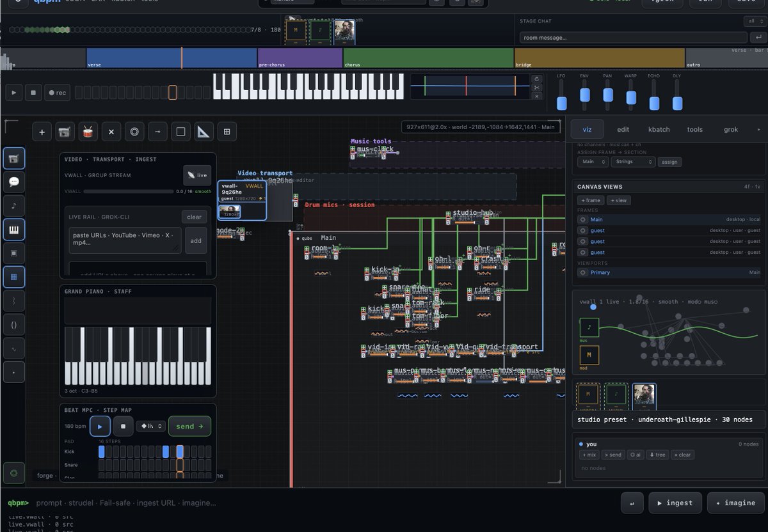Open the video clapperboard panel in left sidebar
This screenshot has width=768, height=532.
(14, 158)
